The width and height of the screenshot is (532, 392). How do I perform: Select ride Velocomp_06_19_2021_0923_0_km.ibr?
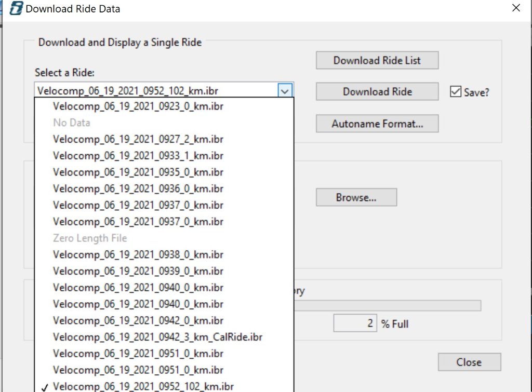164,106
